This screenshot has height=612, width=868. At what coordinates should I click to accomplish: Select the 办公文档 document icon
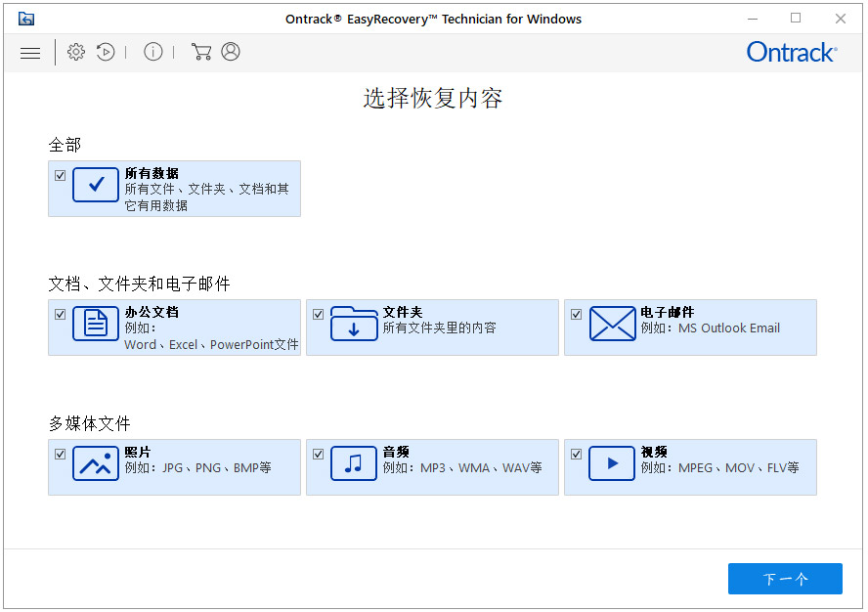[95, 324]
